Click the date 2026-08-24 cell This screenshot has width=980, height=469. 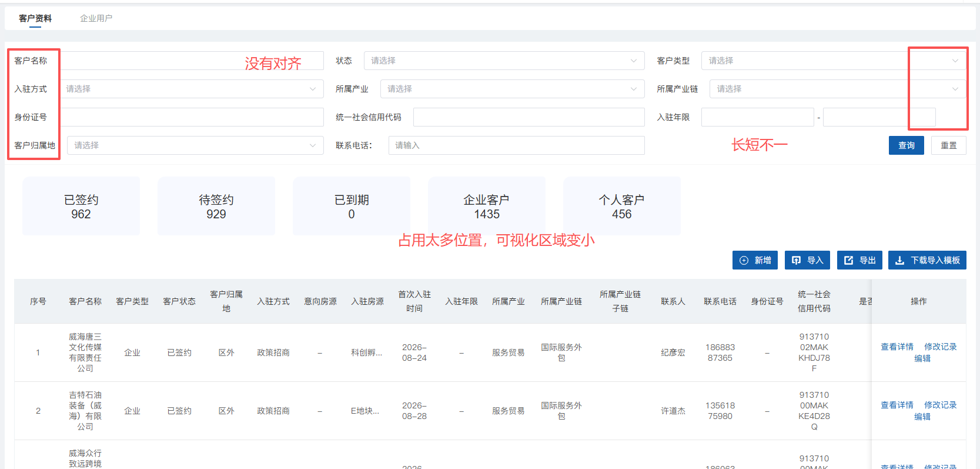coord(414,352)
